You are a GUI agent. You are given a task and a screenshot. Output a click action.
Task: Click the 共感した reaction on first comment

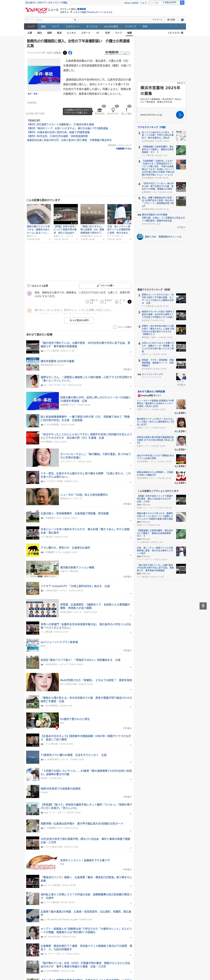pos(92,301)
